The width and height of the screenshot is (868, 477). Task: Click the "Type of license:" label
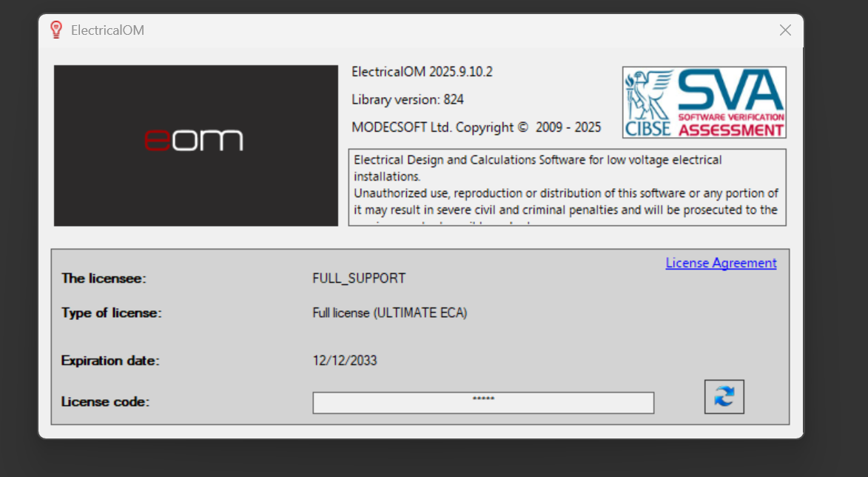tap(111, 313)
